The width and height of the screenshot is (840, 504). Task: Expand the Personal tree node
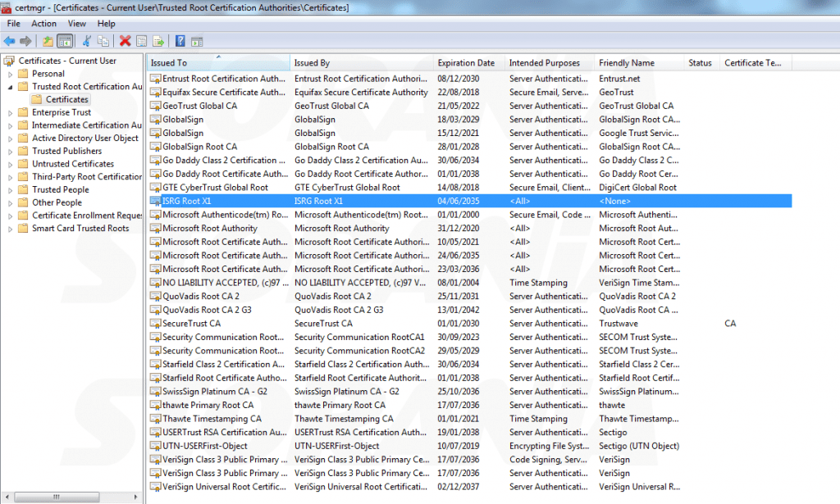[10, 75]
